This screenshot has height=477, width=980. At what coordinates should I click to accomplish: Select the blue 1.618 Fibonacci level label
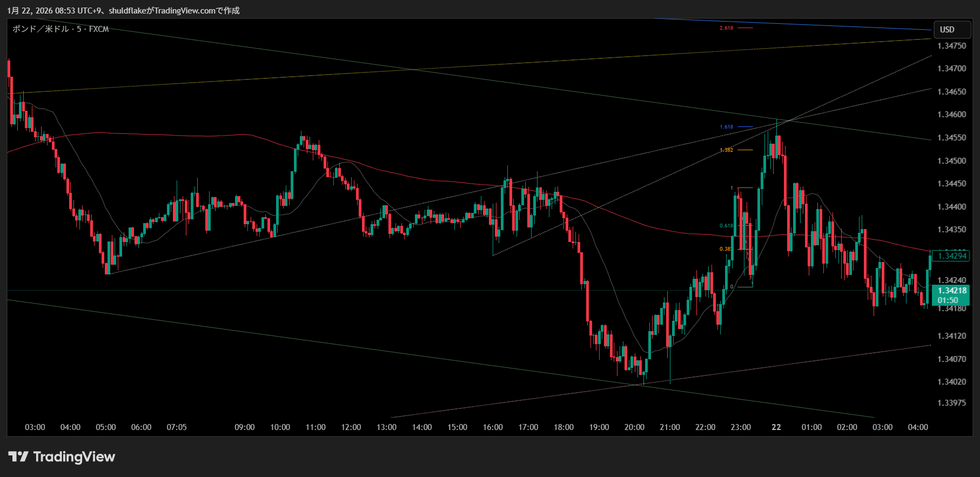point(726,127)
